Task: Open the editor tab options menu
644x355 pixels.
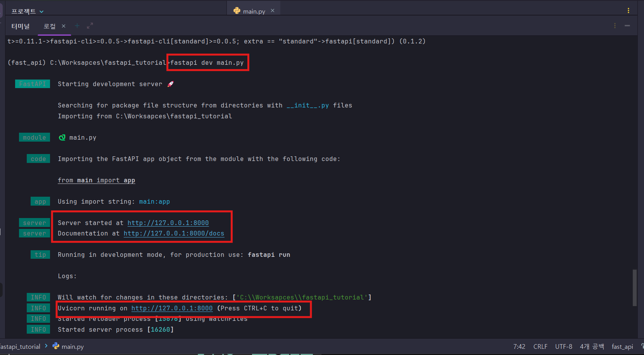Action: click(x=628, y=10)
